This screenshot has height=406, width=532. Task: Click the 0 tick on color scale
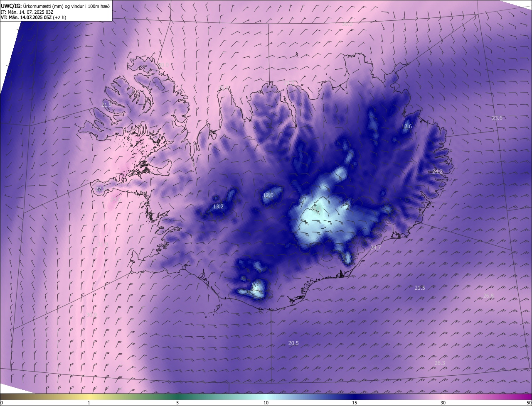coord(2,403)
